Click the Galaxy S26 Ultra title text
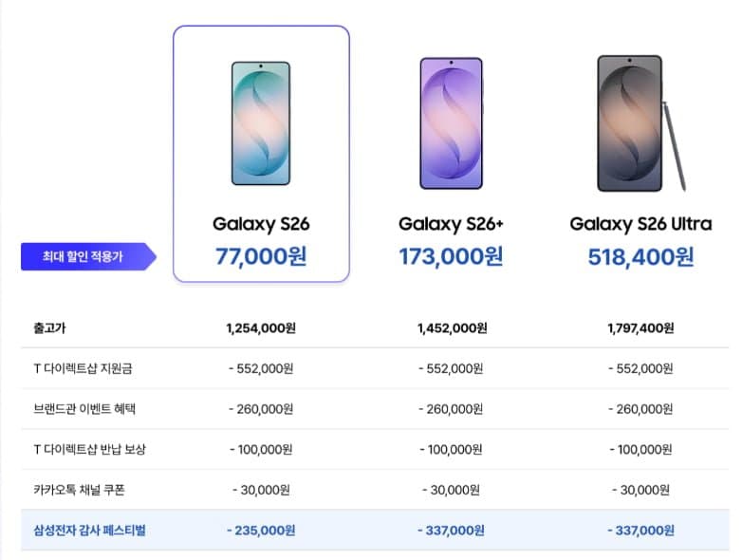The image size is (742, 560). click(x=640, y=224)
